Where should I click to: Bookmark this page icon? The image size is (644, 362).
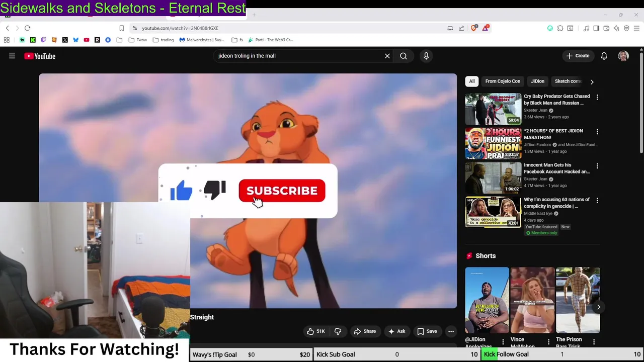121,28
